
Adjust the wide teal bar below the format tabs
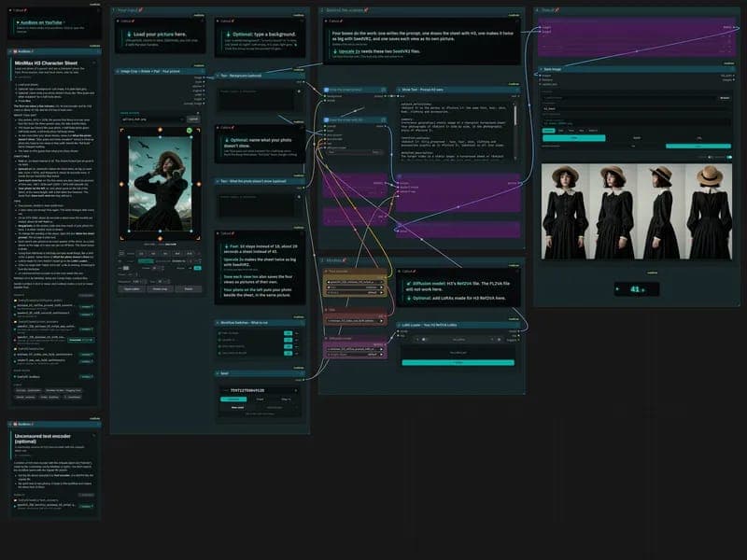pos(574,137)
